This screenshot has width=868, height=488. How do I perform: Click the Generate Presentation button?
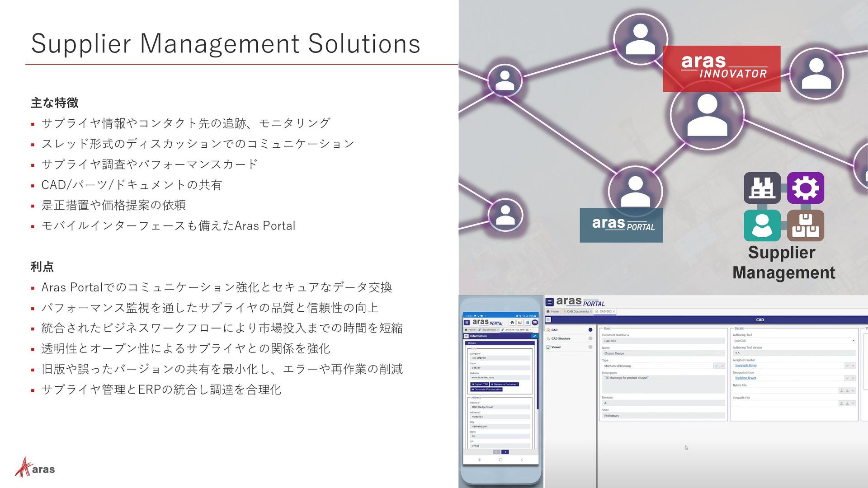click(486, 389)
